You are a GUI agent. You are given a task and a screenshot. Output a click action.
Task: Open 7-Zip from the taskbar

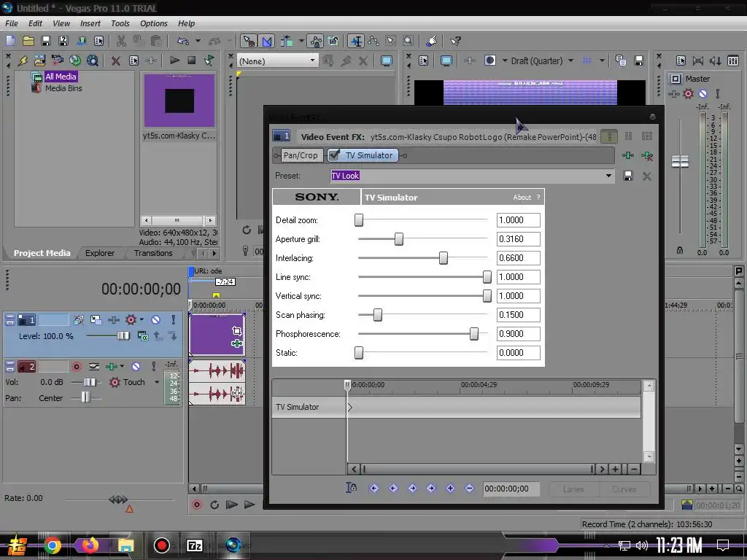pyautogui.click(x=194, y=545)
